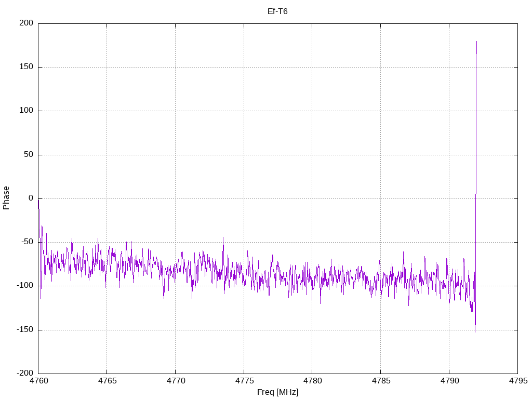Select the 150 y-axis tick label
532x399 pixels.
27,67
